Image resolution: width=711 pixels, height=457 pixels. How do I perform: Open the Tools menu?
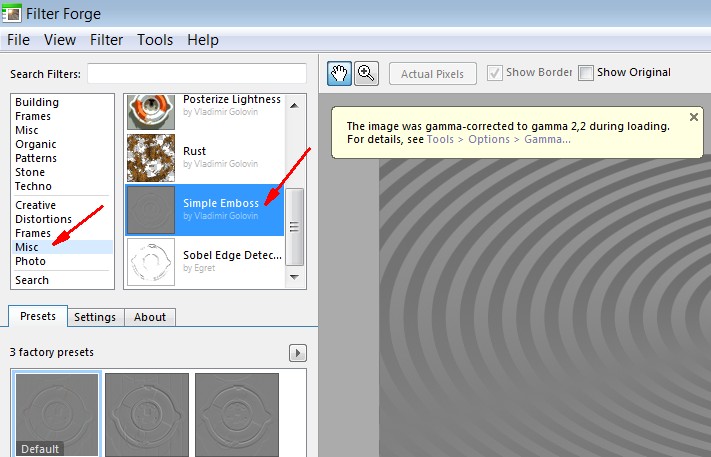point(155,40)
